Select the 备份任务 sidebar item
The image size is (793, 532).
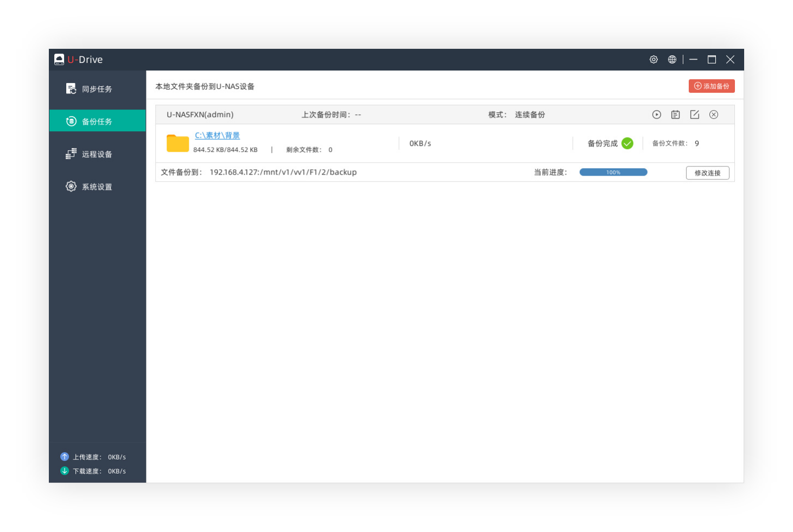pos(97,121)
